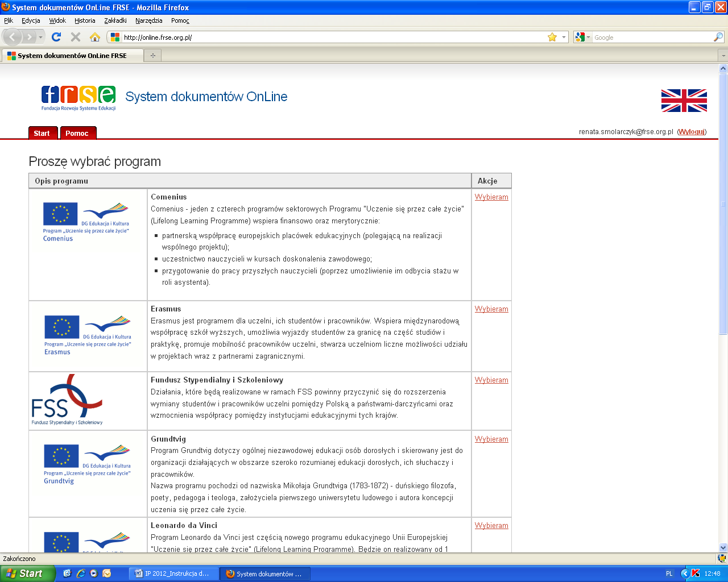
Task: Reload the page with the refresh icon
Action: point(56,37)
